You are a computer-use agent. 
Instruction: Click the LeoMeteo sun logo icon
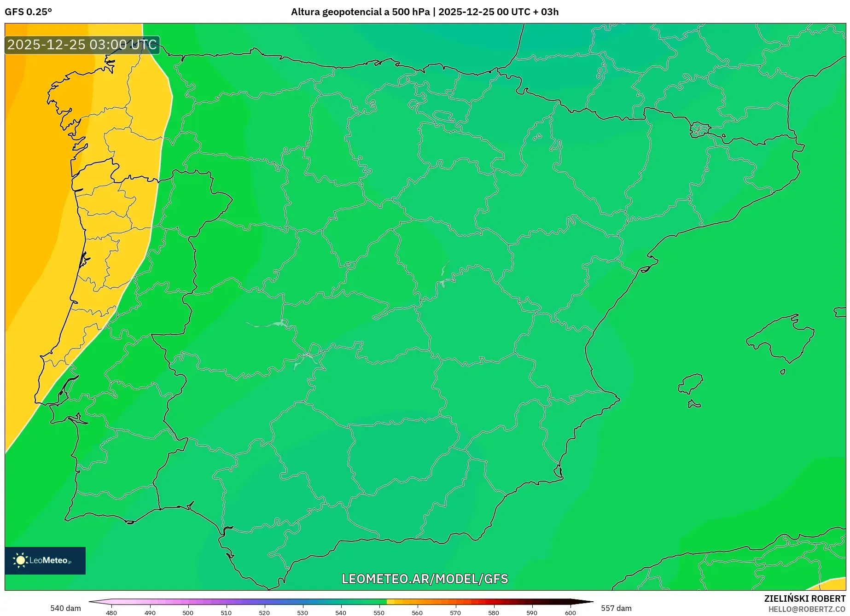pyautogui.click(x=20, y=560)
